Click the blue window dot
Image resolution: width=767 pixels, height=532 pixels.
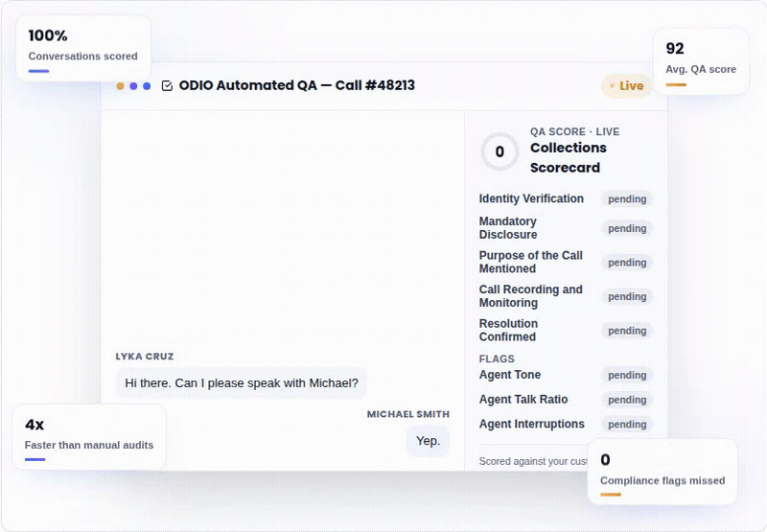[x=147, y=86]
